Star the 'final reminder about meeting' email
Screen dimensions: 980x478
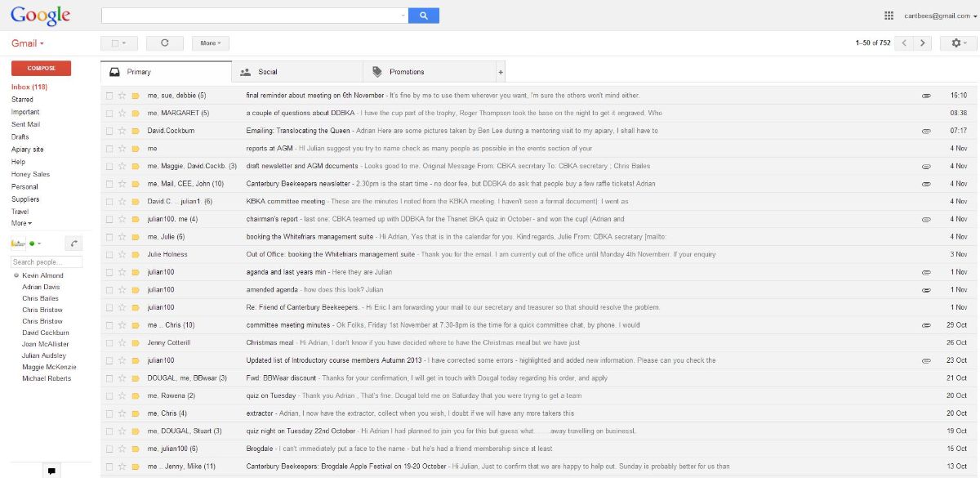(x=122, y=96)
